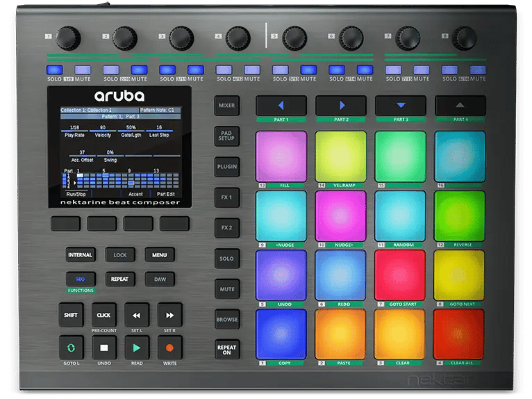Toggle the mute button for channel 7/15
Screen dimensions: 532x399
coord(422,70)
